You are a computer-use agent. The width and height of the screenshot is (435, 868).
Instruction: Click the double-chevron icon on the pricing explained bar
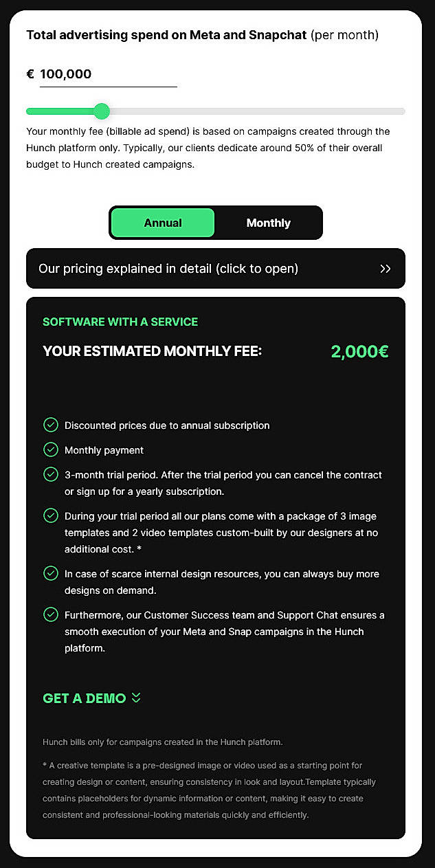pyautogui.click(x=386, y=269)
